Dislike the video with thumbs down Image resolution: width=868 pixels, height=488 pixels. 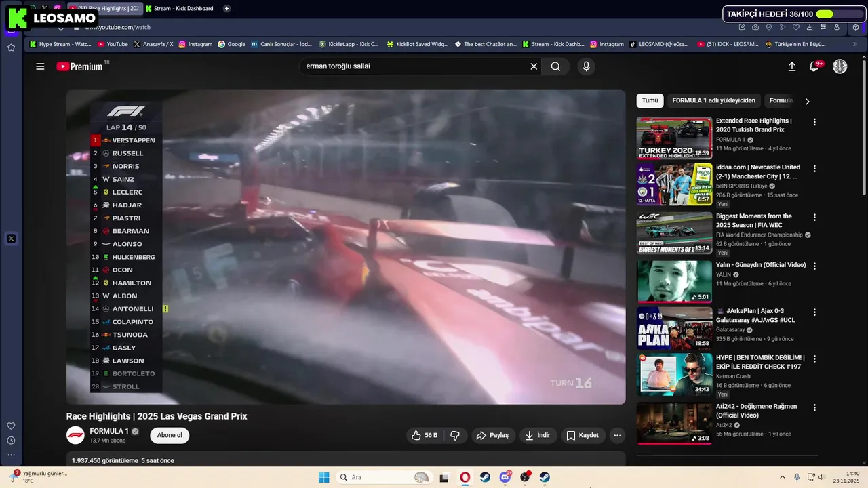coord(455,435)
